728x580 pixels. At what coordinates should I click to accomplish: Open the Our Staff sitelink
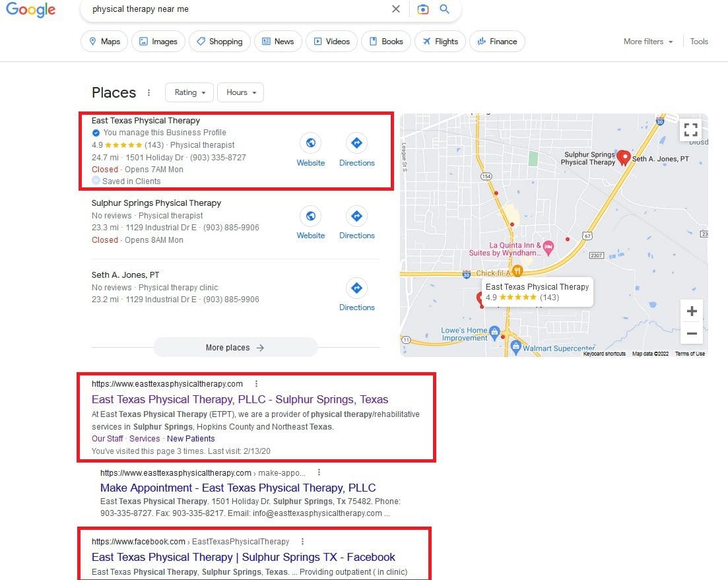(107, 439)
